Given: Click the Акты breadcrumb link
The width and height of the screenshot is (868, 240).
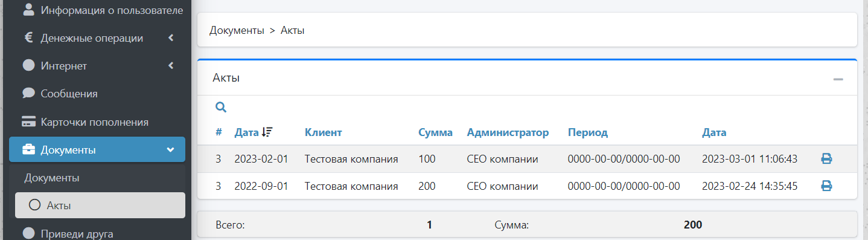Looking at the screenshot, I should (x=292, y=30).
